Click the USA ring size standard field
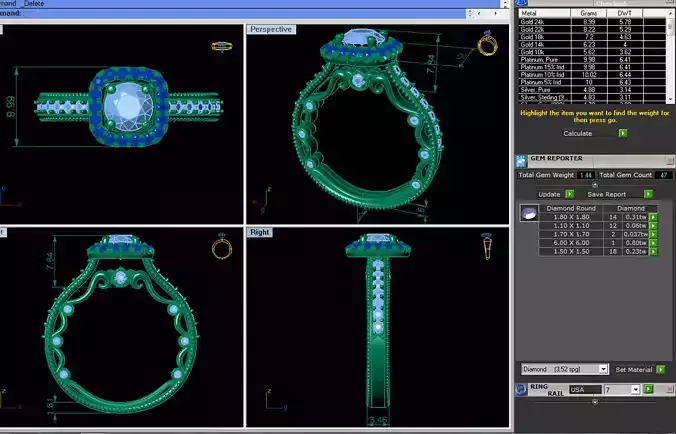This screenshot has width=676, height=434. [585, 390]
